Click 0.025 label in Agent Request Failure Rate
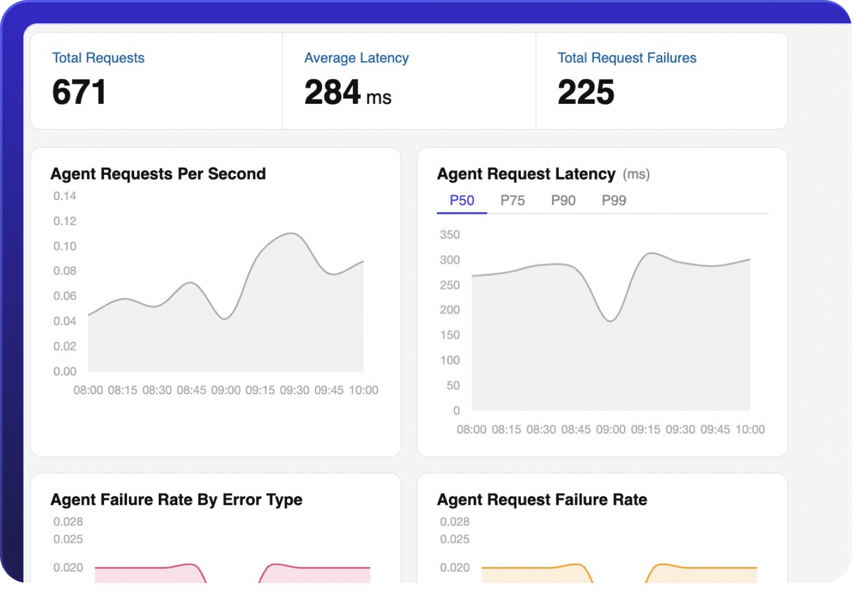The width and height of the screenshot is (868, 604). point(454,539)
